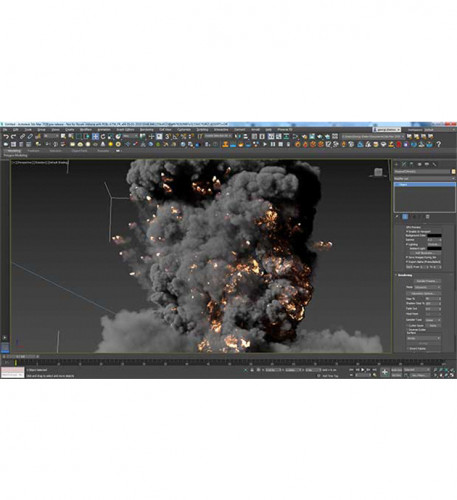457x500 pixels.
Task: Click the Set Key button
Action: [x=397, y=375]
